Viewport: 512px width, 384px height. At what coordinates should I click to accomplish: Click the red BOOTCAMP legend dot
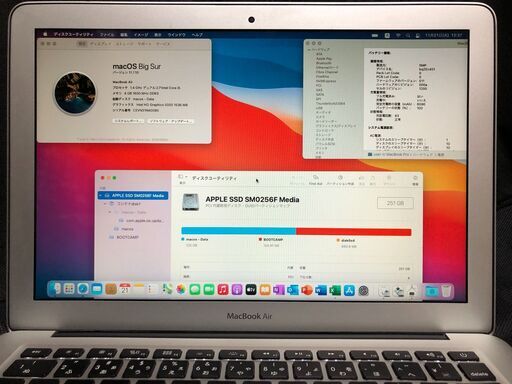click(260, 240)
